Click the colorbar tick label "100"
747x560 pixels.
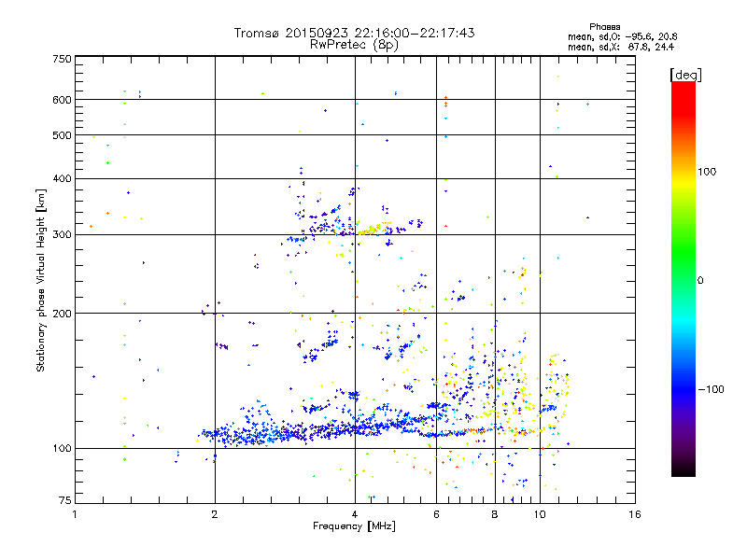click(707, 172)
